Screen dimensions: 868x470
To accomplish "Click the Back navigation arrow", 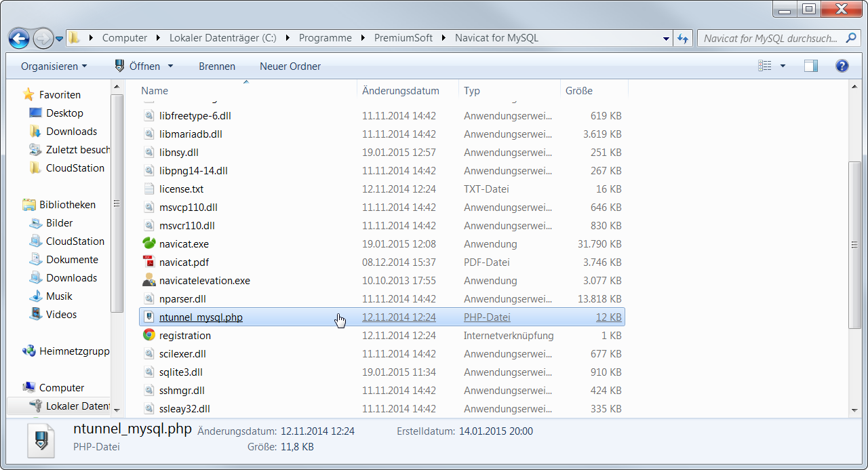I will (x=19, y=38).
